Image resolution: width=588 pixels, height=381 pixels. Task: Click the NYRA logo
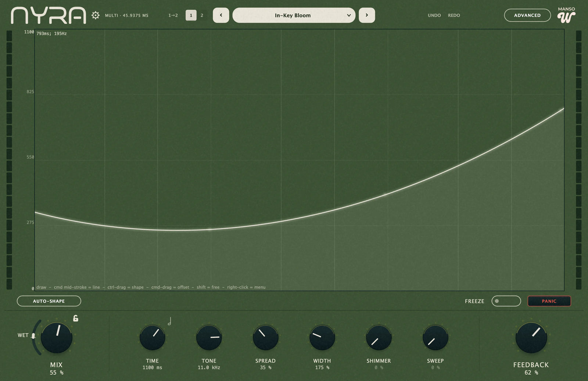pos(49,15)
